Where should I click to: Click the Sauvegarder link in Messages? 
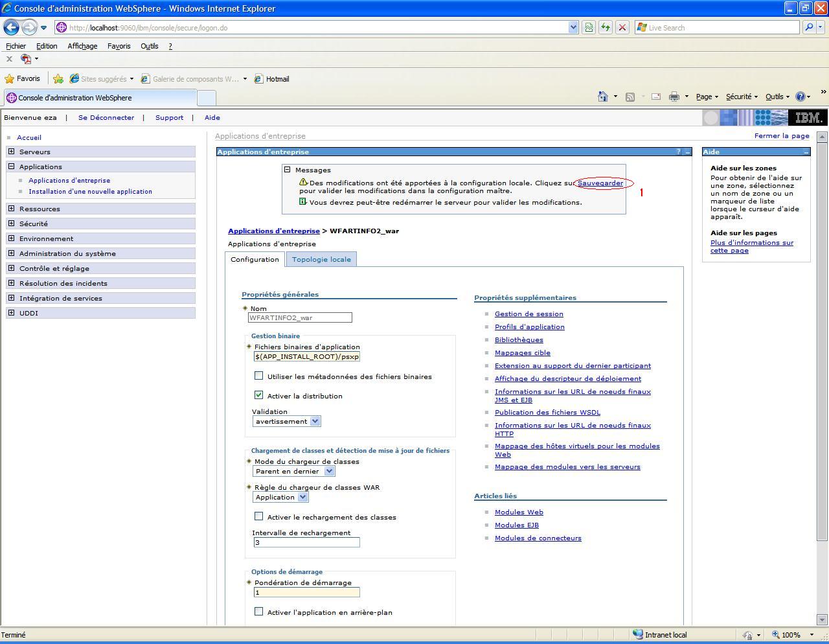[600, 183]
